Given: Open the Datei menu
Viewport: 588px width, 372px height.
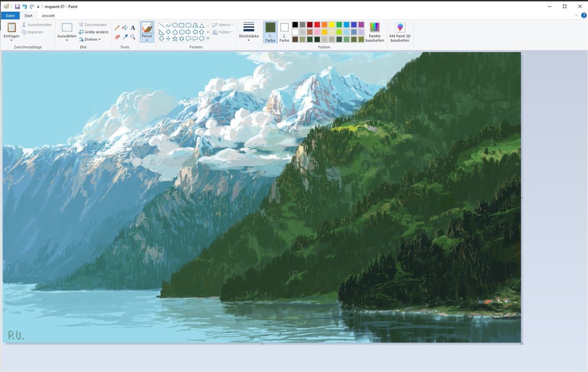Looking at the screenshot, I should pyautogui.click(x=10, y=16).
